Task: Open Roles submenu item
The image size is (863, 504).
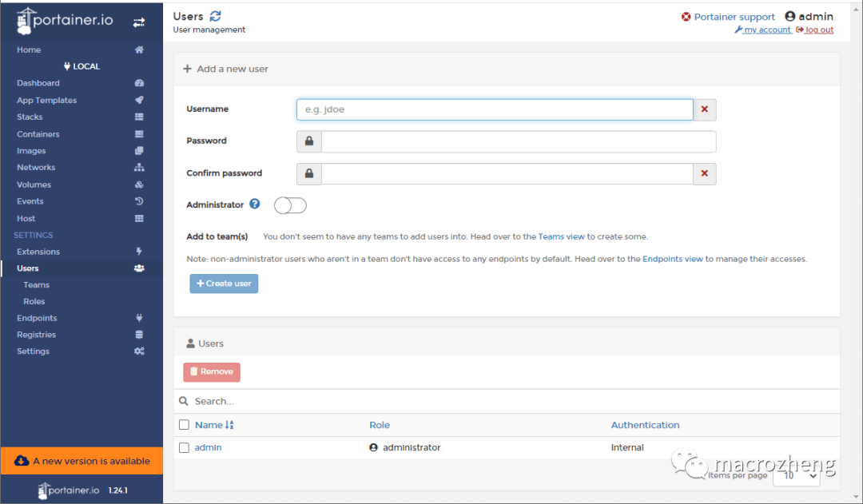Action: (x=34, y=301)
